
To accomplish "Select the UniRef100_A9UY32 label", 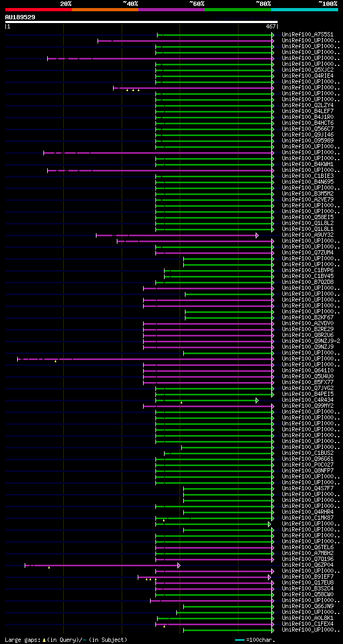I will [308, 235].
